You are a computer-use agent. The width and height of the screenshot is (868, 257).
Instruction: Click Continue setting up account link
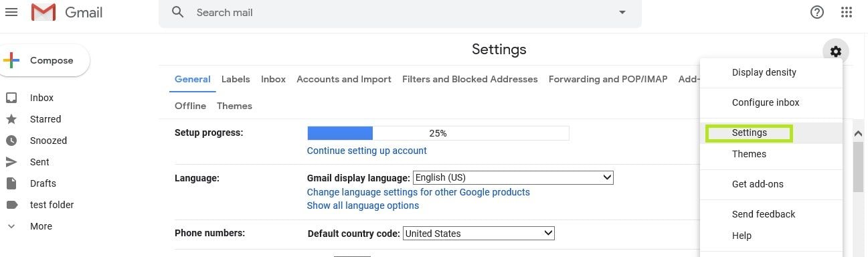click(367, 151)
